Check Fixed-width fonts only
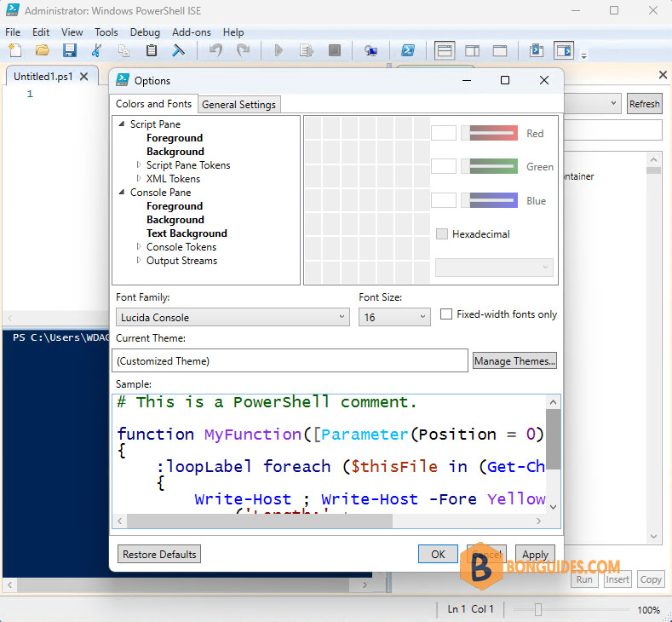This screenshot has height=622, width=672. 446,314
